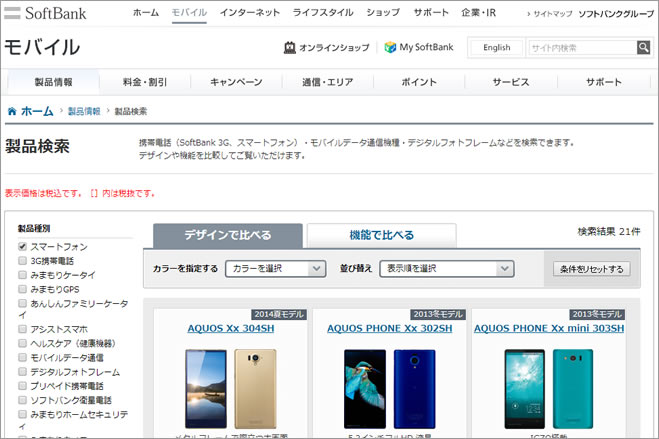The image size is (659, 439).
Task: Check the モバイルデータ通信 checkbox
Action: click(22, 357)
